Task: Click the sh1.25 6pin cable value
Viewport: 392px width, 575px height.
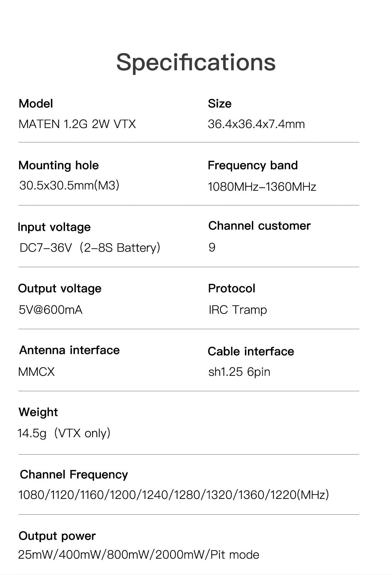Action: (239, 372)
